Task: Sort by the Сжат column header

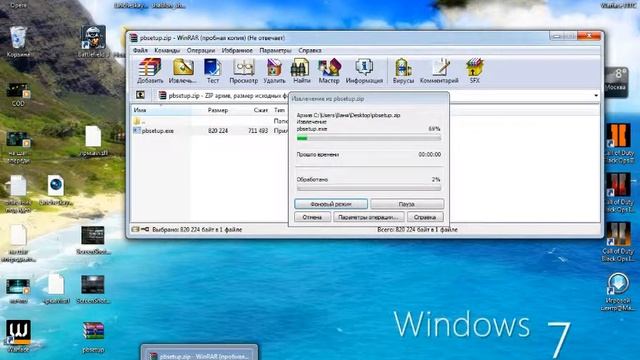Action: click(260, 110)
